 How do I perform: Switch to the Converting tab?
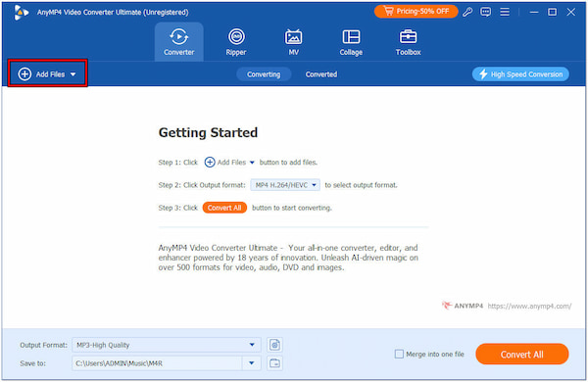click(x=264, y=74)
